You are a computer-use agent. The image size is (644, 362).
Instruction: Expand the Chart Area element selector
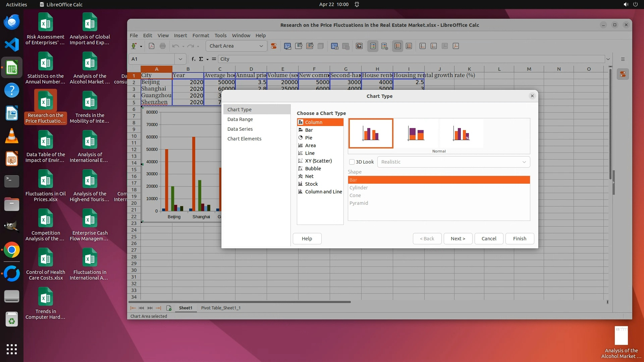click(x=261, y=46)
